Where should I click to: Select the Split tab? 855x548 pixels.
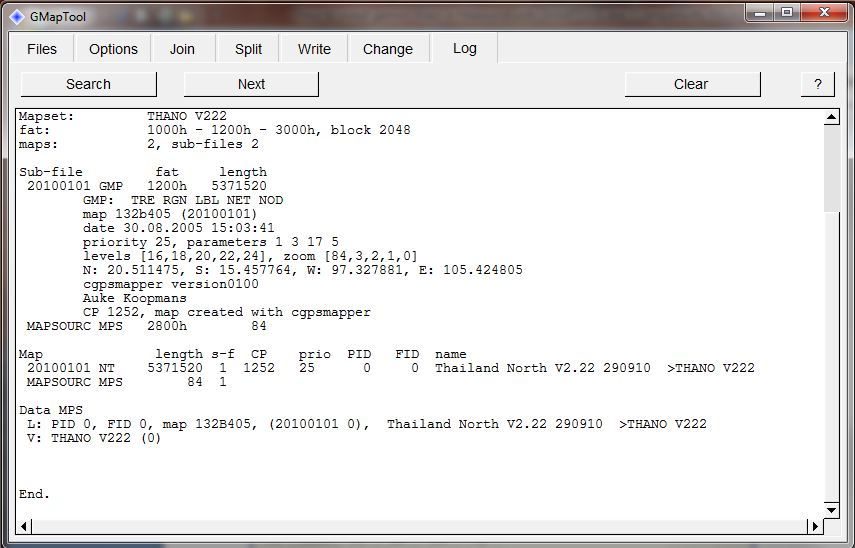coord(248,49)
